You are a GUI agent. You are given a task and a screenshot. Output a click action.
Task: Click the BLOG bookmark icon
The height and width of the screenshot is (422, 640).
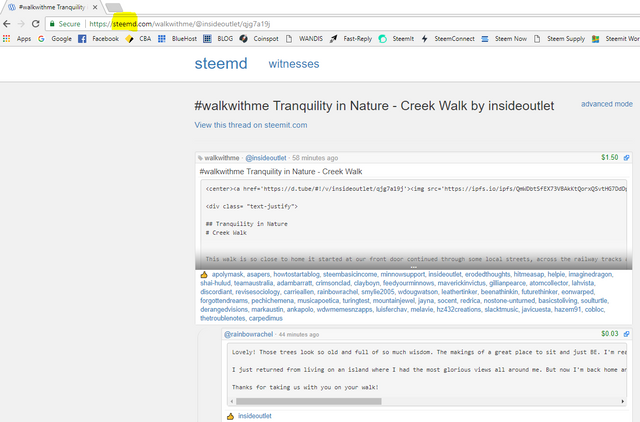coord(207,39)
